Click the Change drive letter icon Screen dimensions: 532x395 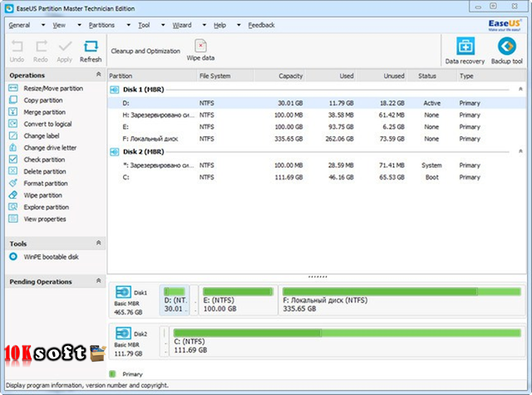(13, 148)
